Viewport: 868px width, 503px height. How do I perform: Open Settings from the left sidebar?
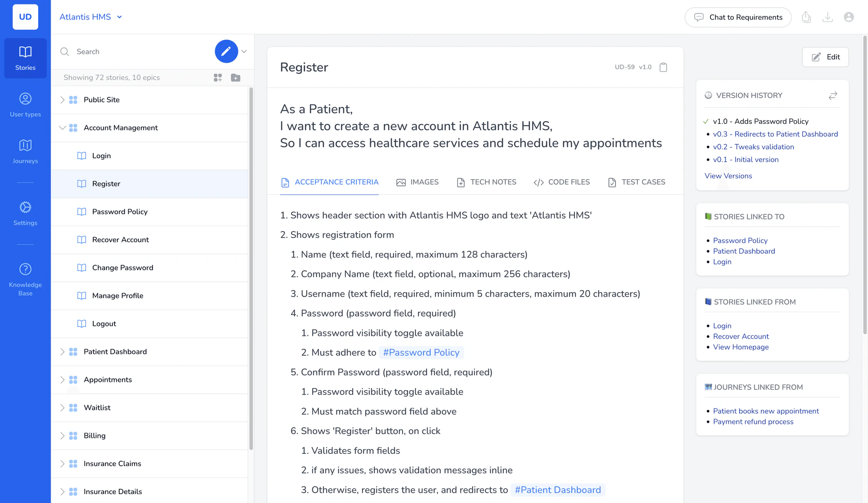tap(25, 213)
